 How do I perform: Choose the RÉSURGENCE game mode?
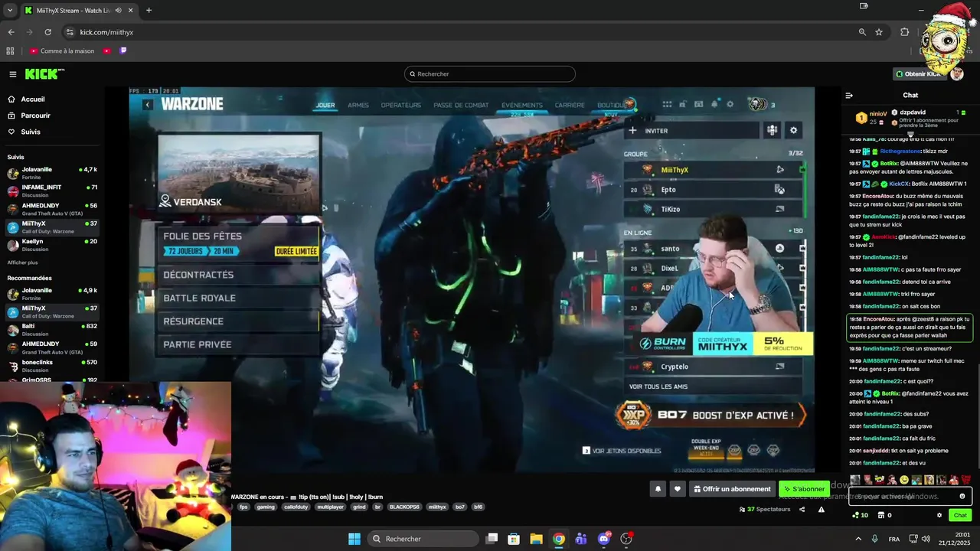(237, 321)
